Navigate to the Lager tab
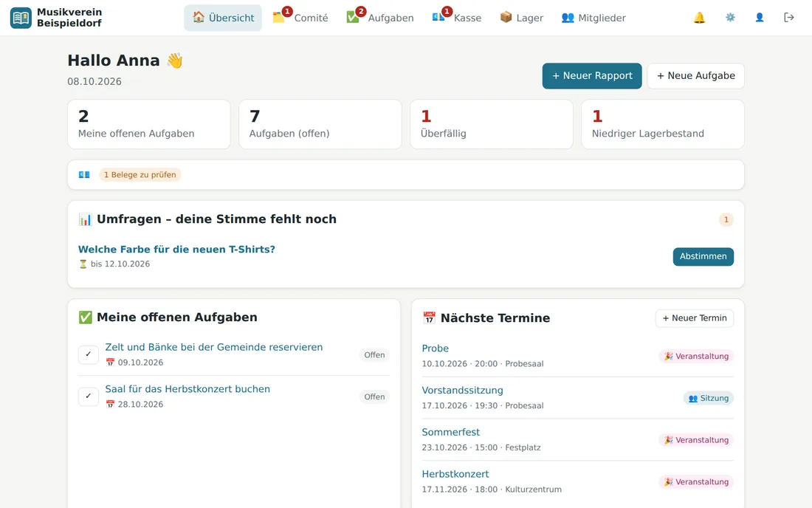The image size is (812, 508). pyautogui.click(x=521, y=18)
